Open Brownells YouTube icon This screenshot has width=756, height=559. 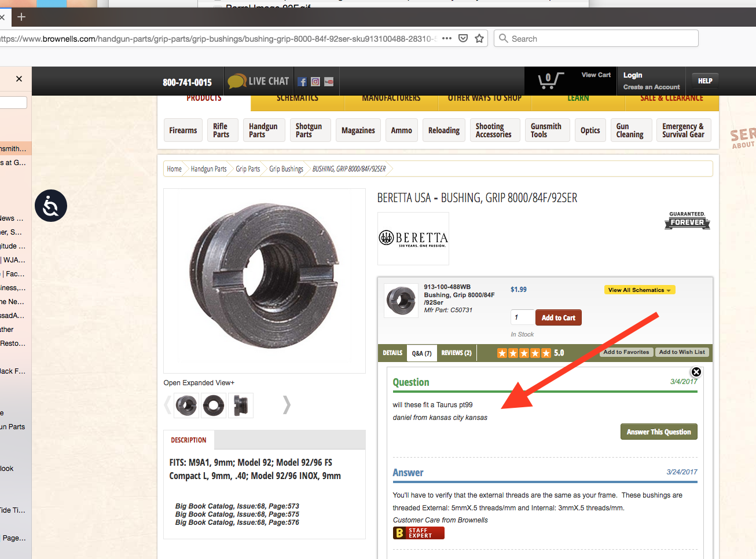(x=329, y=82)
